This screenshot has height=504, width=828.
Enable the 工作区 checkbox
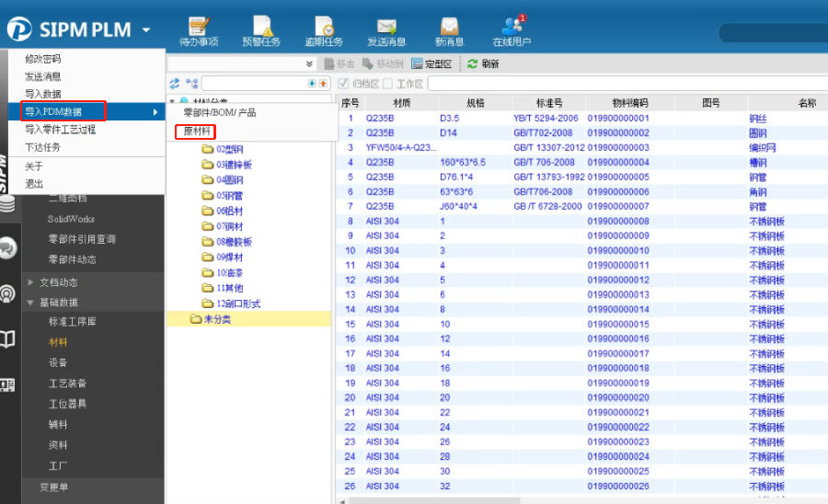pyautogui.click(x=388, y=84)
